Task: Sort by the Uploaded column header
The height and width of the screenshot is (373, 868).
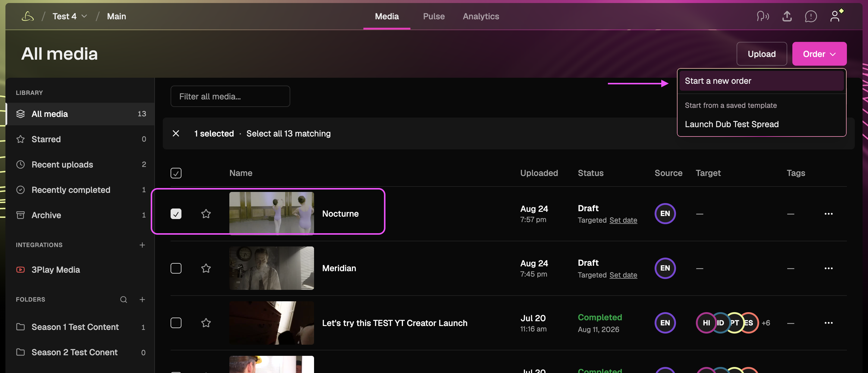Action: [539, 173]
